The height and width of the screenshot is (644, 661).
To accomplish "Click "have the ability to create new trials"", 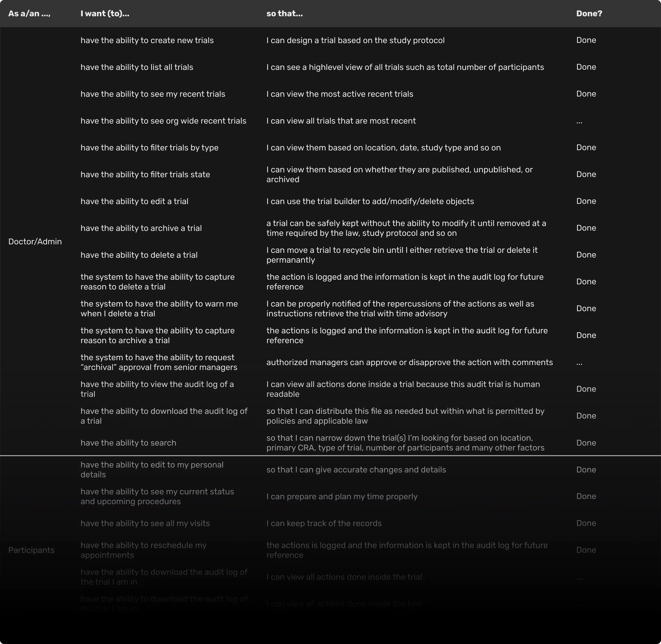I will coord(147,40).
